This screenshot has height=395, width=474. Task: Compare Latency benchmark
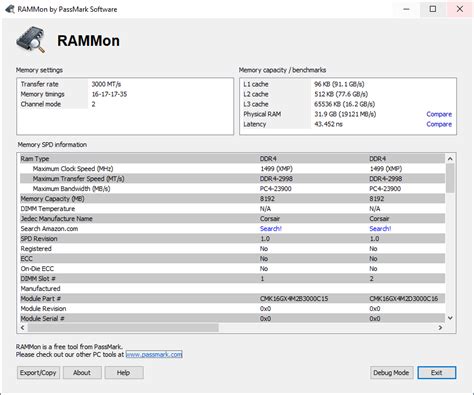pos(439,124)
